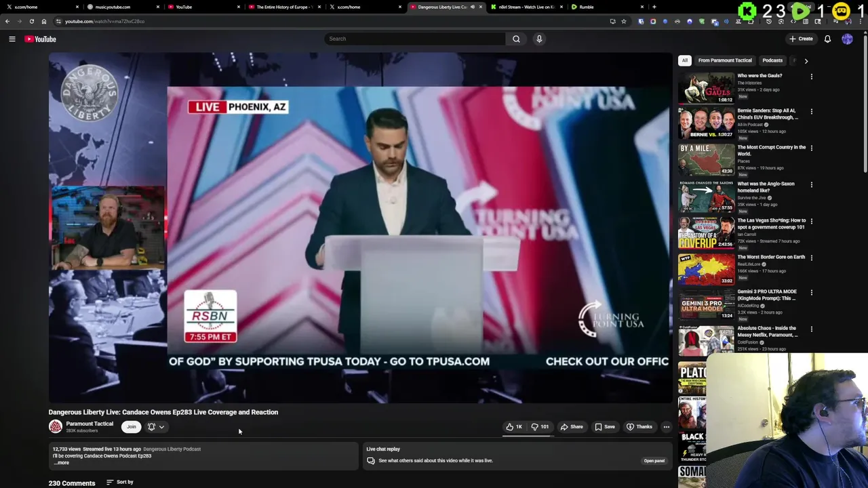Open options for 'Absolute Chaos' video
868x488 pixels.
pyautogui.click(x=811, y=329)
